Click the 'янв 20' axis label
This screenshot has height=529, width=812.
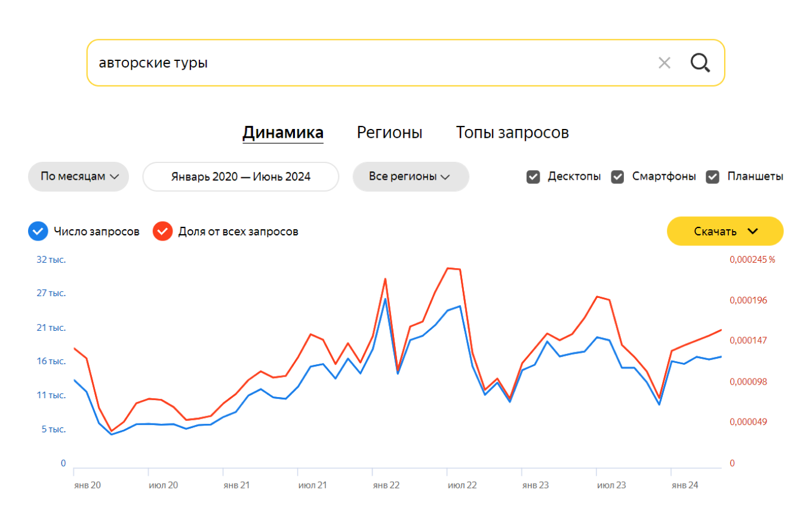pos(87,485)
